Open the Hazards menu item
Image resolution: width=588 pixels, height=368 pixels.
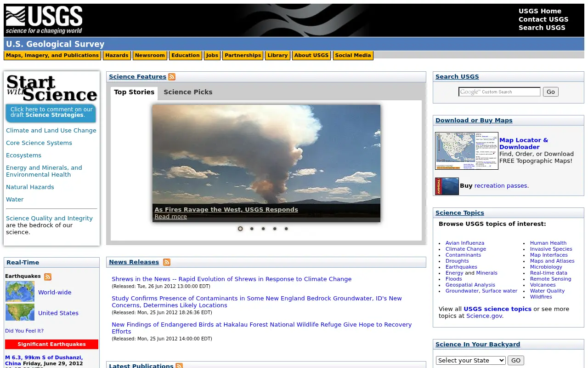(117, 56)
